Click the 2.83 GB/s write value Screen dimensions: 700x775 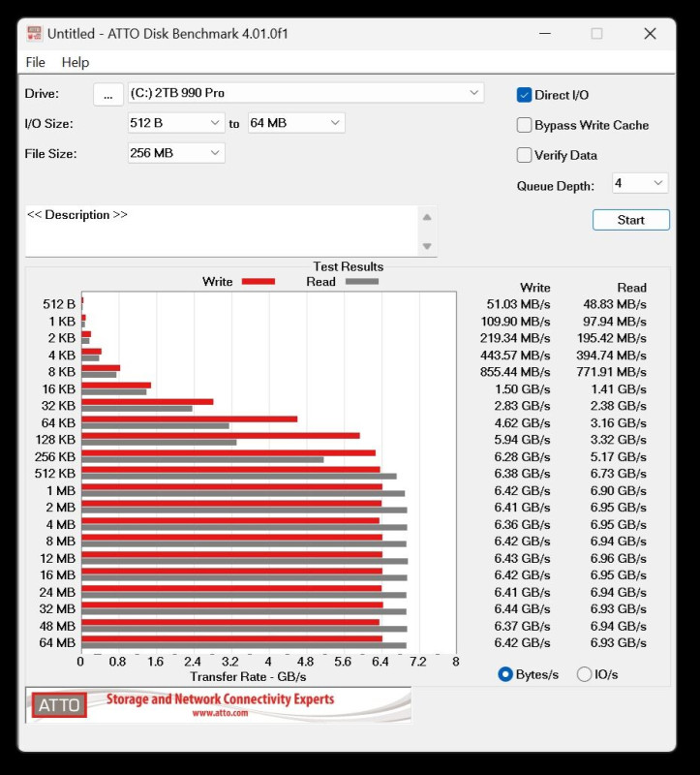[x=522, y=406]
